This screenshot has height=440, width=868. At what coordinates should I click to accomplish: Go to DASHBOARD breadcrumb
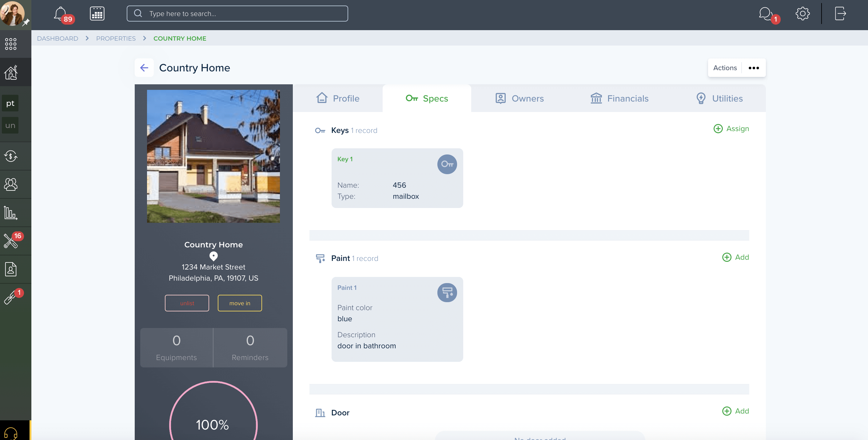(x=58, y=38)
